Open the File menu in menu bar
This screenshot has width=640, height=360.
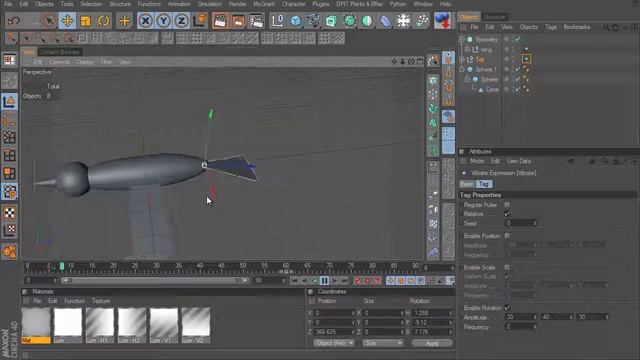(8, 4)
